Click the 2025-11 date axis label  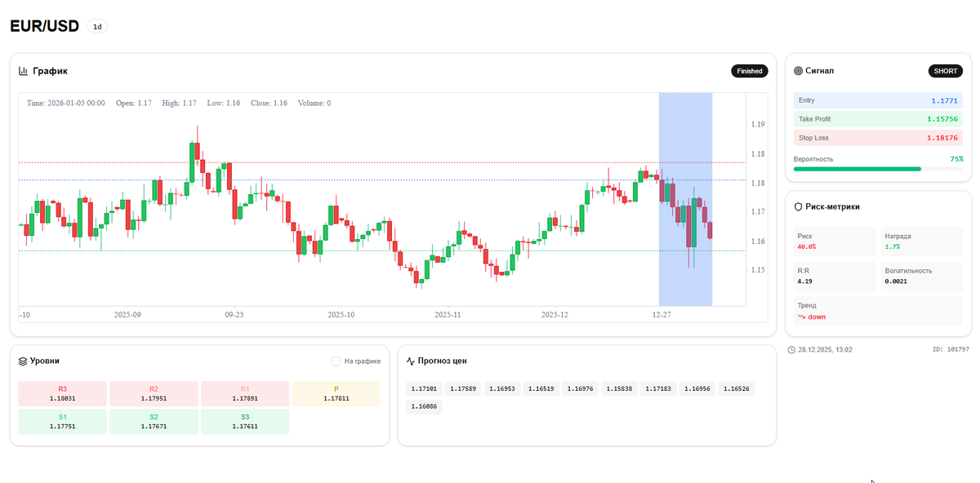tap(448, 314)
